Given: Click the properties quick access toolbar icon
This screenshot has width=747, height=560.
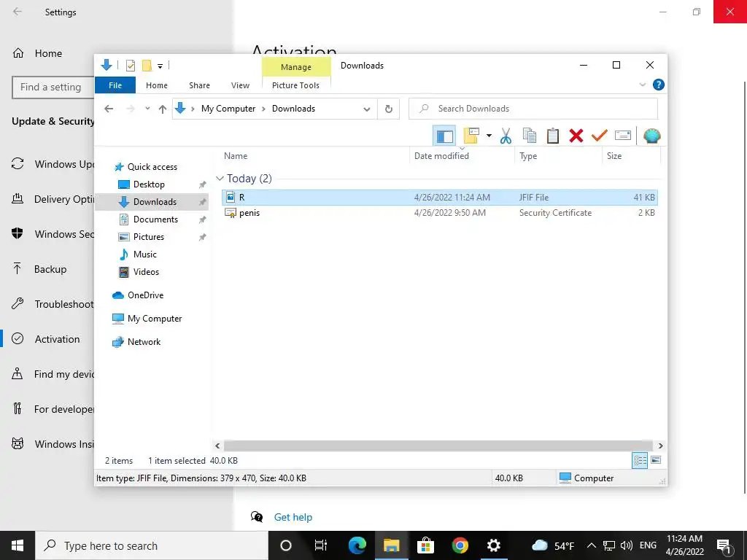Looking at the screenshot, I should 130,66.
